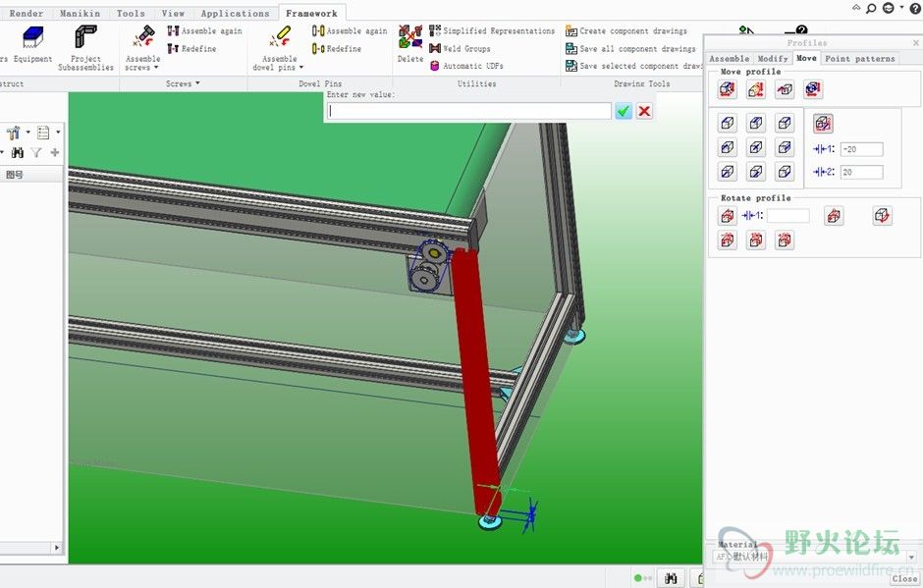This screenshot has height=588, width=923.
Task: Select center position in profile grid
Action: (x=756, y=147)
